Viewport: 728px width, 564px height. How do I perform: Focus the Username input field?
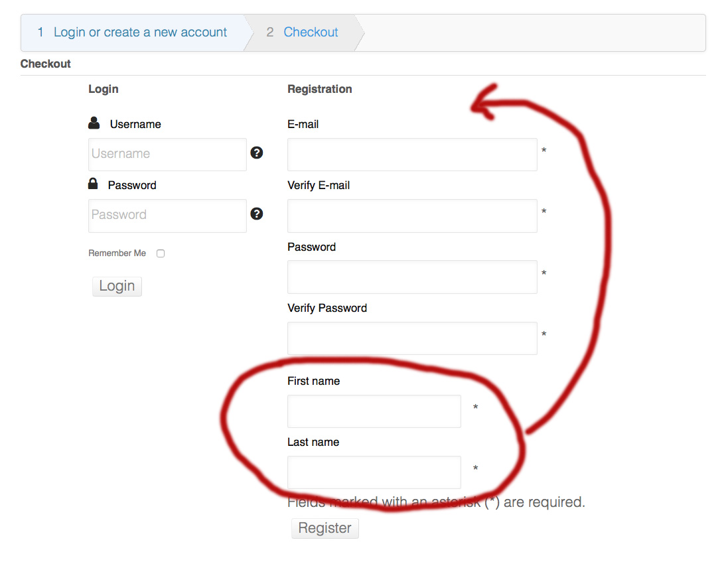point(167,154)
